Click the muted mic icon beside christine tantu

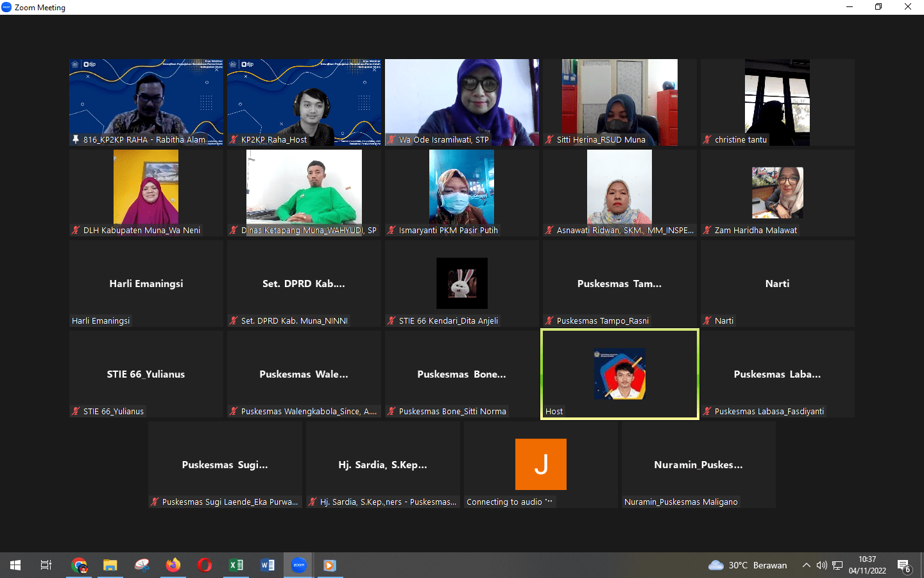pos(707,139)
